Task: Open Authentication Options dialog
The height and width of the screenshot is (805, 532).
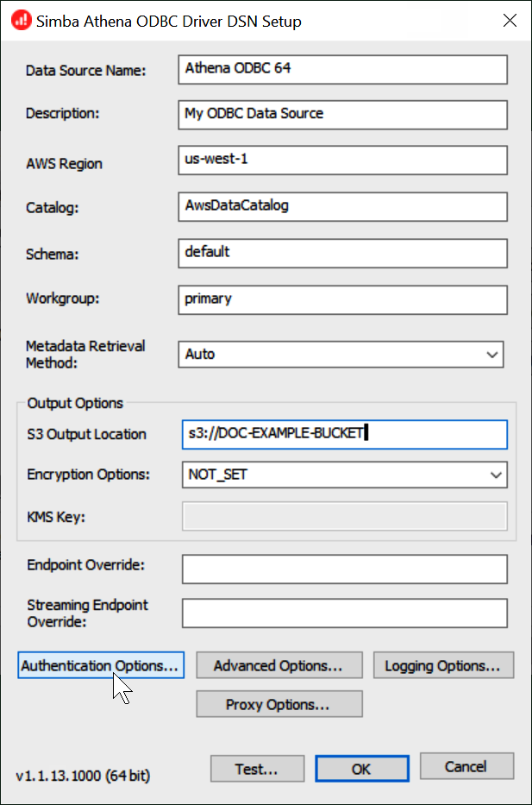Action: click(x=100, y=665)
